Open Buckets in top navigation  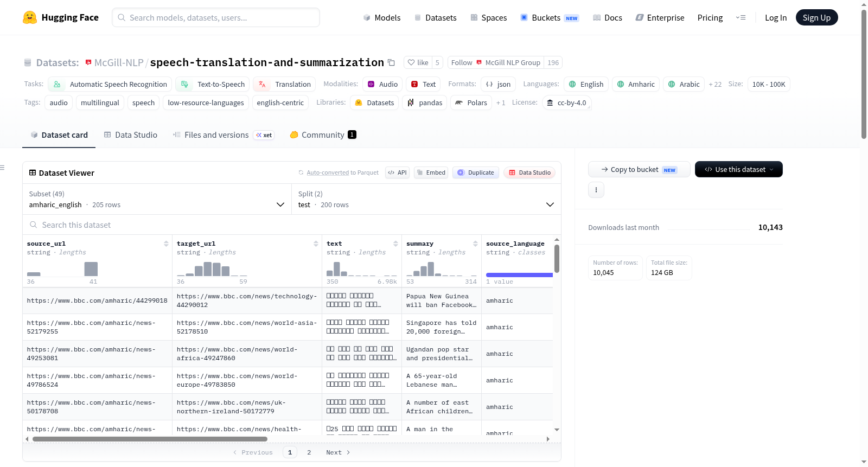(x=550, y=17)
